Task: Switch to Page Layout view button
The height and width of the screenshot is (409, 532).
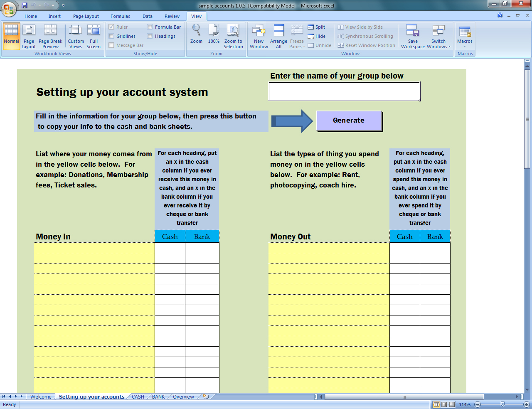Action: coord(29,36)
